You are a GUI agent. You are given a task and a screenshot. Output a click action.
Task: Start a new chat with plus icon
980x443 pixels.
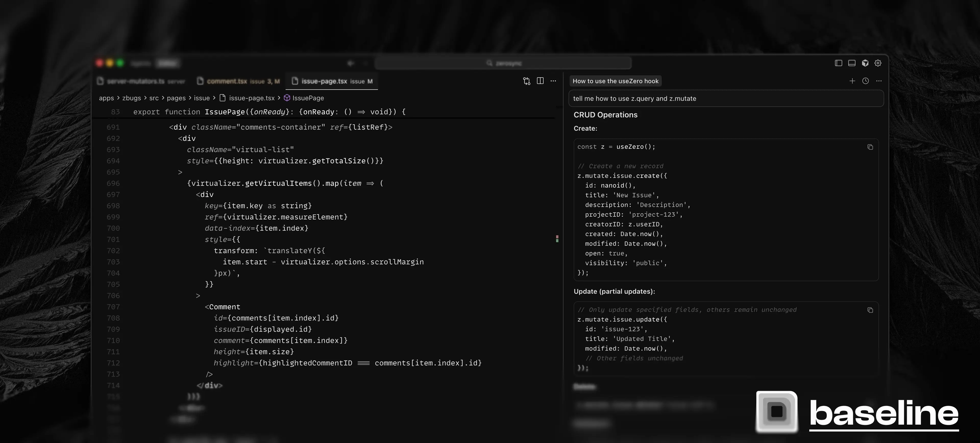tap(852, 81)
